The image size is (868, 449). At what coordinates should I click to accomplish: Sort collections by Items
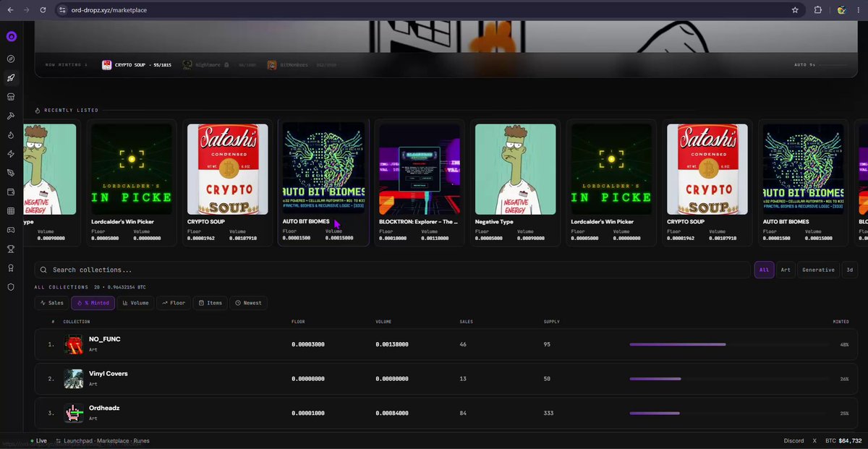click(210, 303)
